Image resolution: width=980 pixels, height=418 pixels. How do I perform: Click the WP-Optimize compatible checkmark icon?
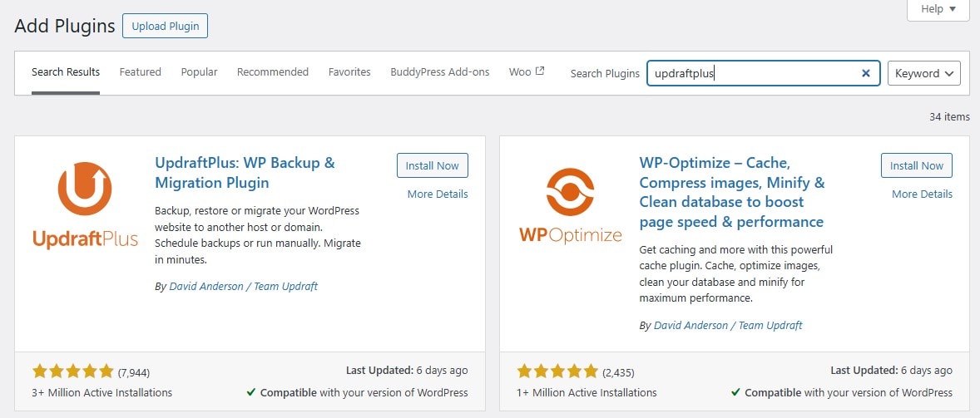[x=735, y=392]
